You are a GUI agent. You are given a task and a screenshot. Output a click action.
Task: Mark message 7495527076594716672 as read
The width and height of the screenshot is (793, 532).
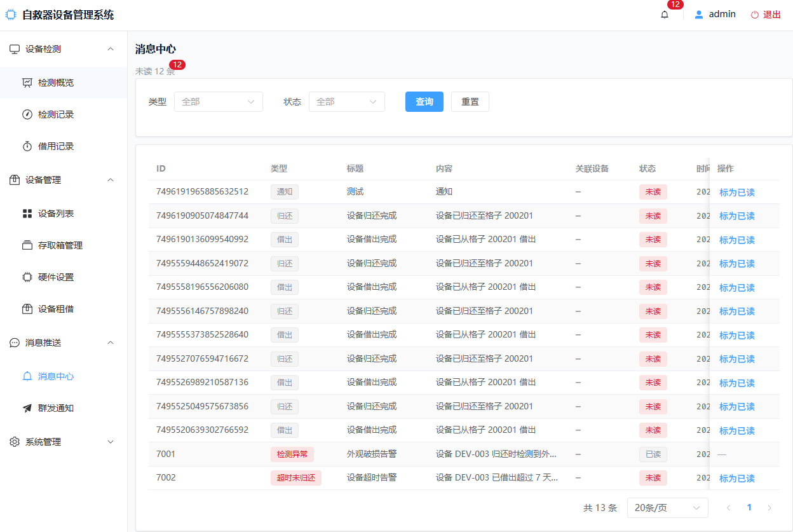[x=737, y=359]
